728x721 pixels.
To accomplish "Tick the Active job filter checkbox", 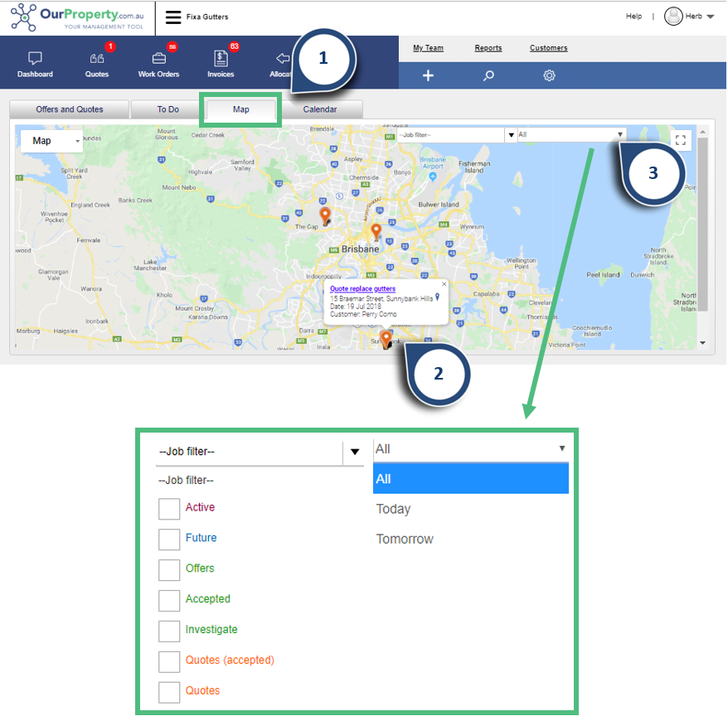I will pyautogui.click(x=169, y=509).
